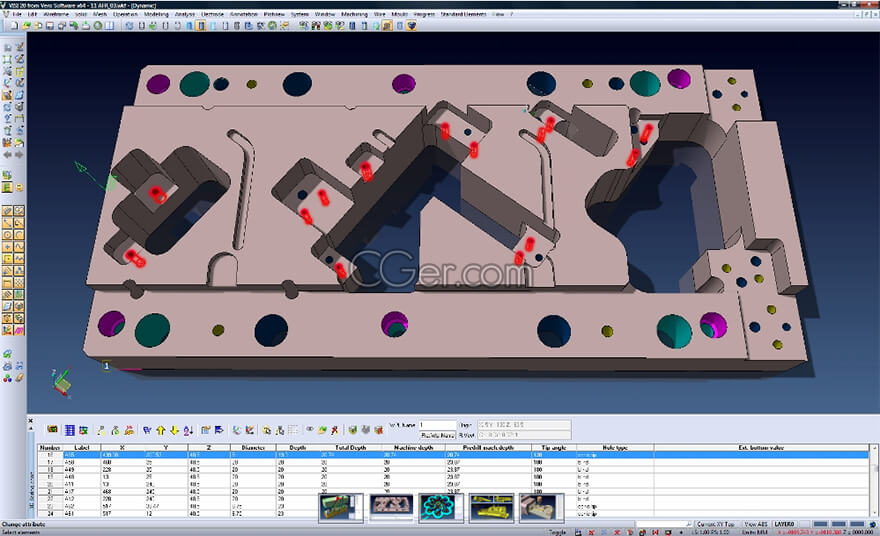This screenshot has height=536, width=880.
Task: Click the axis triad icon in viewport corner
Action: (x=62, y=383)
